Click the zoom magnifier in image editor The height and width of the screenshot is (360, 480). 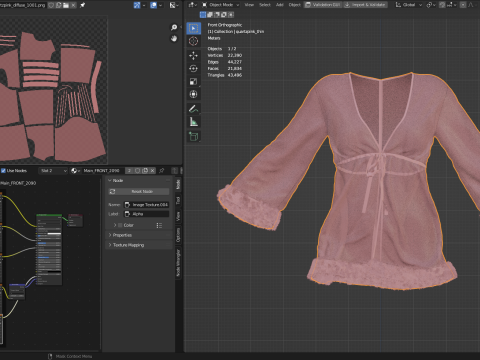pos(174,28)
